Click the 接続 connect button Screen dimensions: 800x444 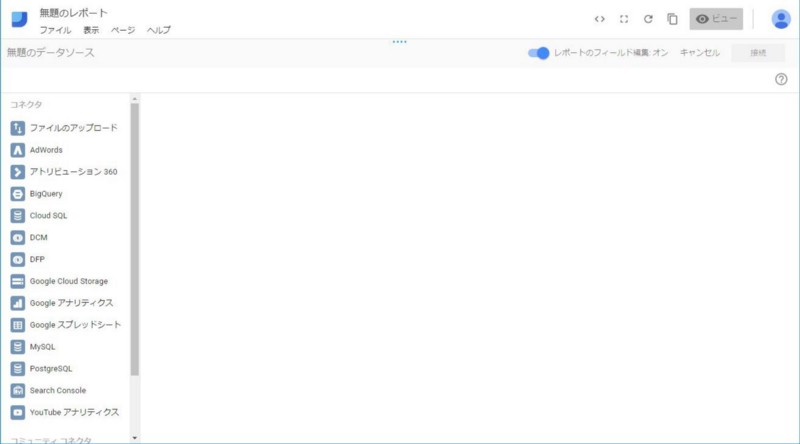tap(758, 53)
